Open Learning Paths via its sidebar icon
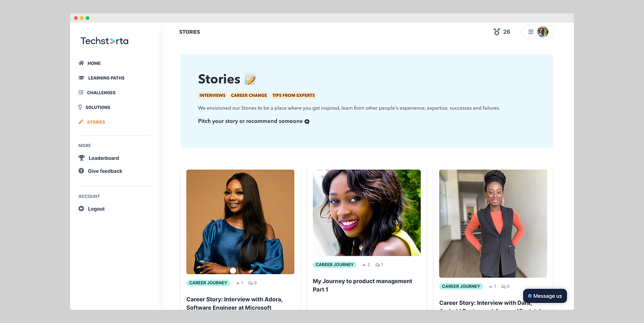 (81, 78)
